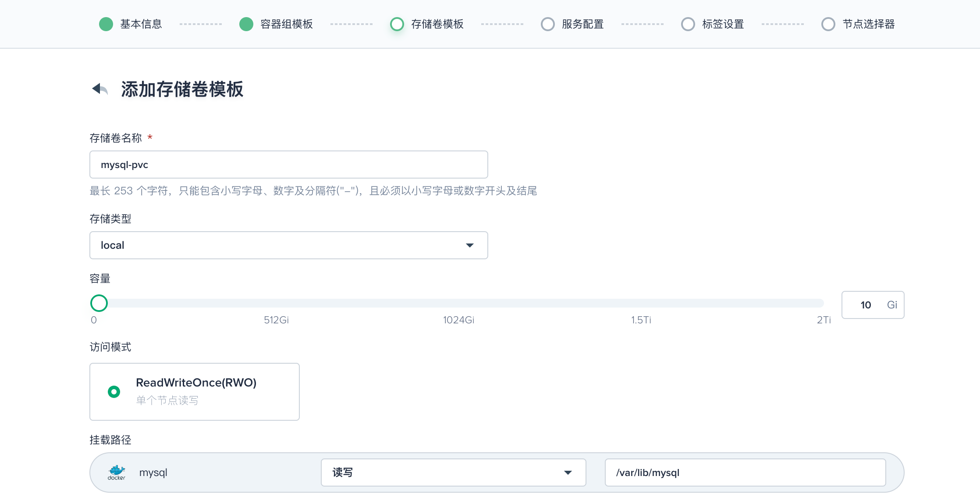Click the 存储卷名称 mysql-pvc input field
980x494 pixels.
point(288,165)
